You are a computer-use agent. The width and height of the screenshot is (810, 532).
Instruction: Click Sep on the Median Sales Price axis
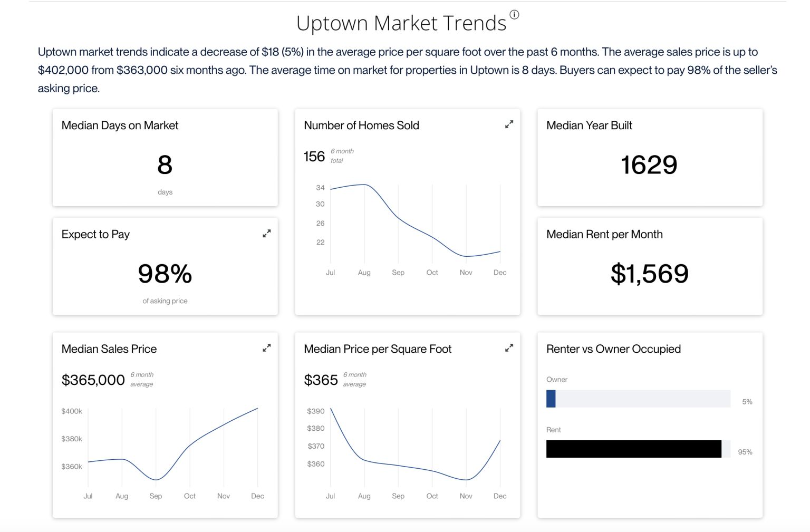pyautogui.click(x=156, y=496)
